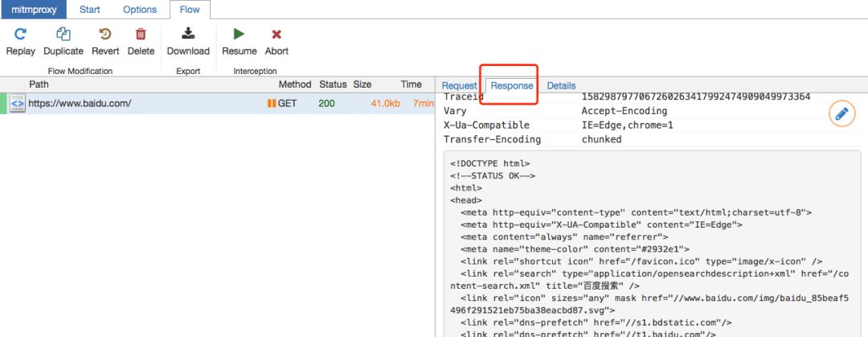The height and width of the screenshot is (337, 868).
Task: Click the green Resume play icon
Action: [x=240, y=35]
